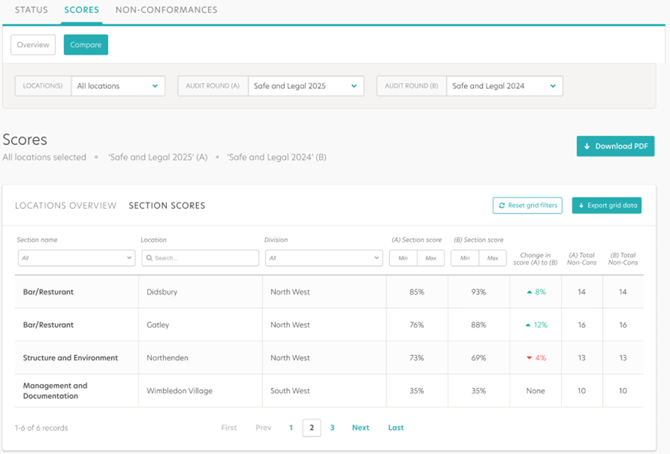Switch to the Non-Conformances tab
Viewport: 670px width, 454px height.
tap(166, 10)
